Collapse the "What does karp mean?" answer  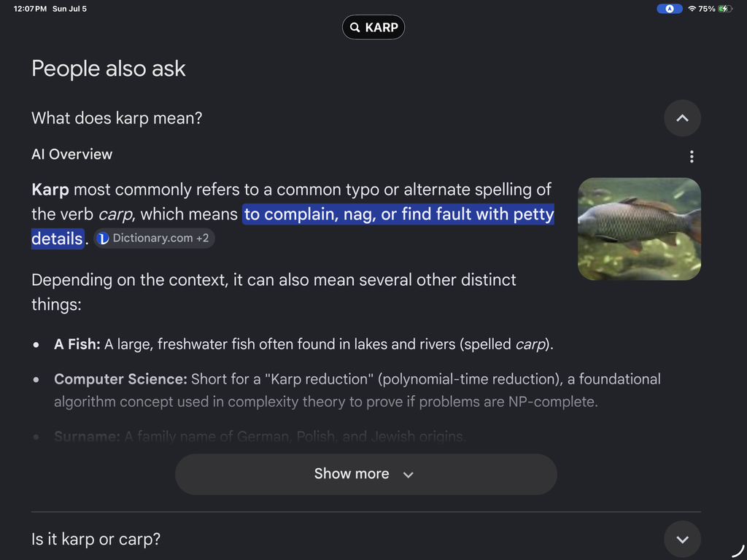[682, 118]
